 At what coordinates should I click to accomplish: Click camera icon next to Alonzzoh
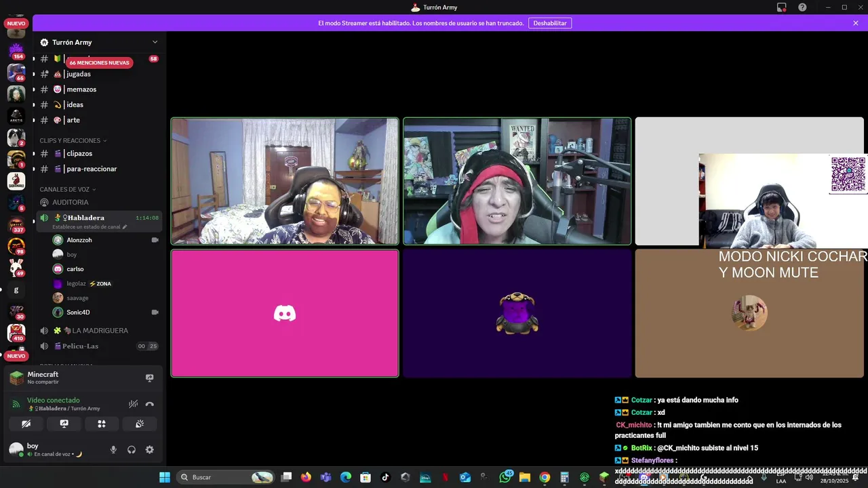[x=155, y=240]
